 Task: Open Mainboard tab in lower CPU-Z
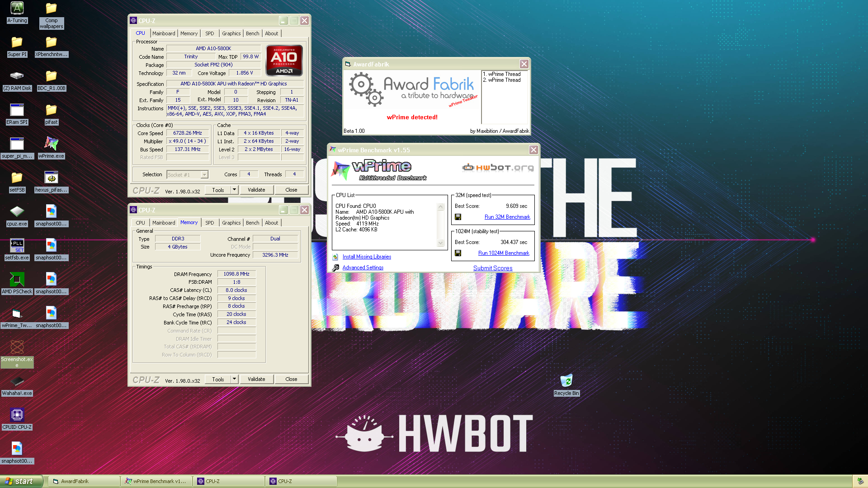pos(164,223)
